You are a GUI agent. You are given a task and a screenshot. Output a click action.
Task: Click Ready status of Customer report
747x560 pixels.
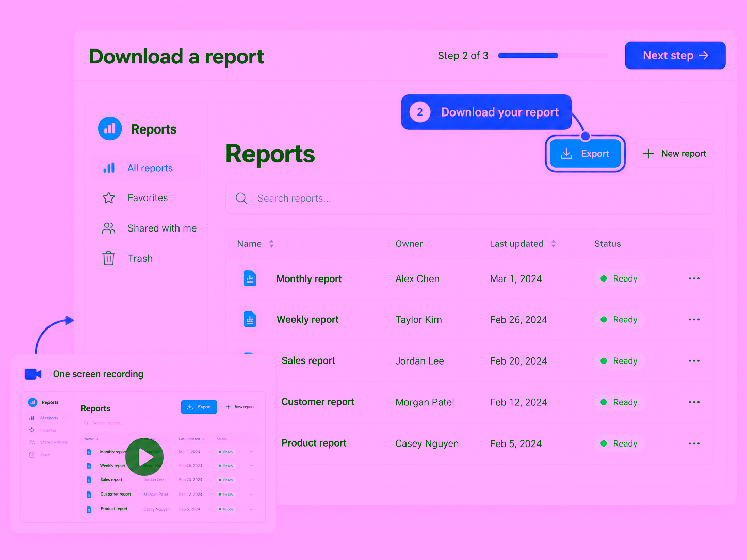click(x=619, y=402)
